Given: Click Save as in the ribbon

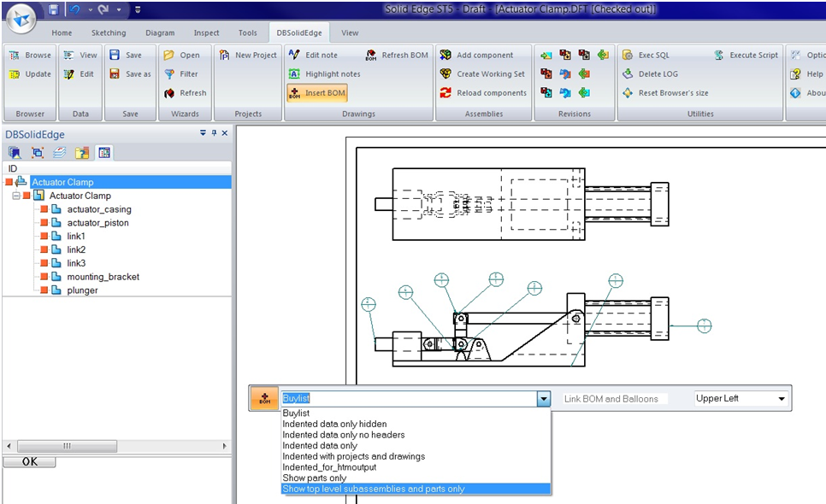Looking at the screenshot, I should point(130,74).
